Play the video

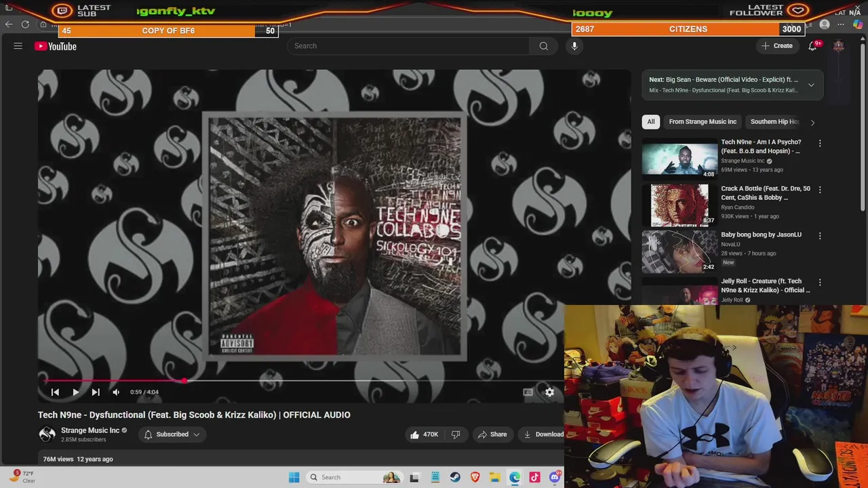pos(75,392)
